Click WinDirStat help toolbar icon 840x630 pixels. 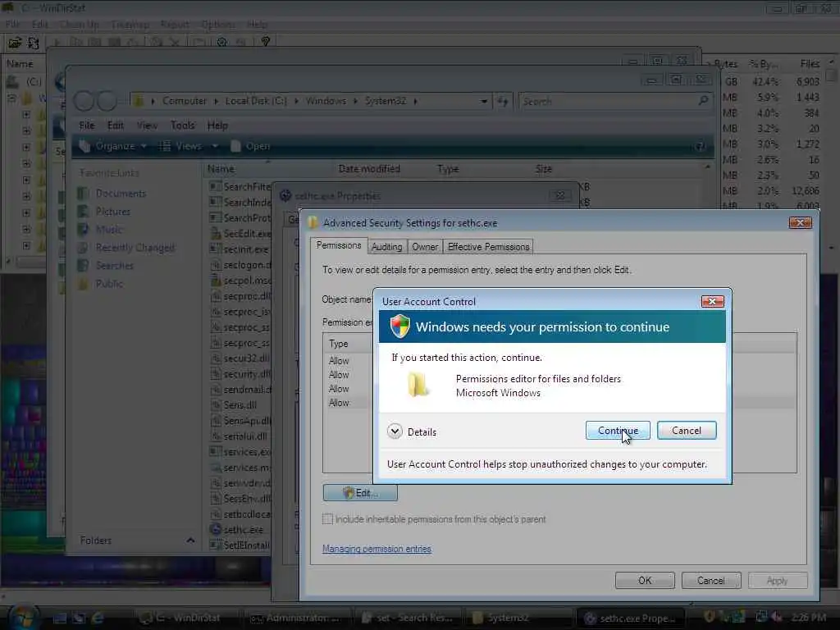coord(265,42)
